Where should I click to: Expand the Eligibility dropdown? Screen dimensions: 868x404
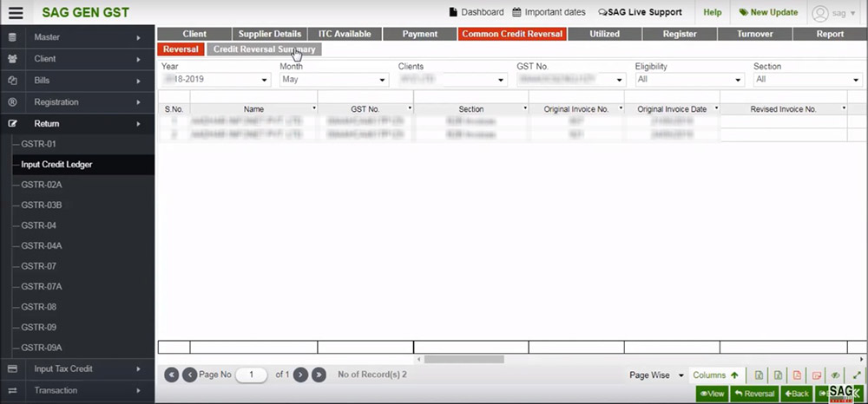pos(689,80)
